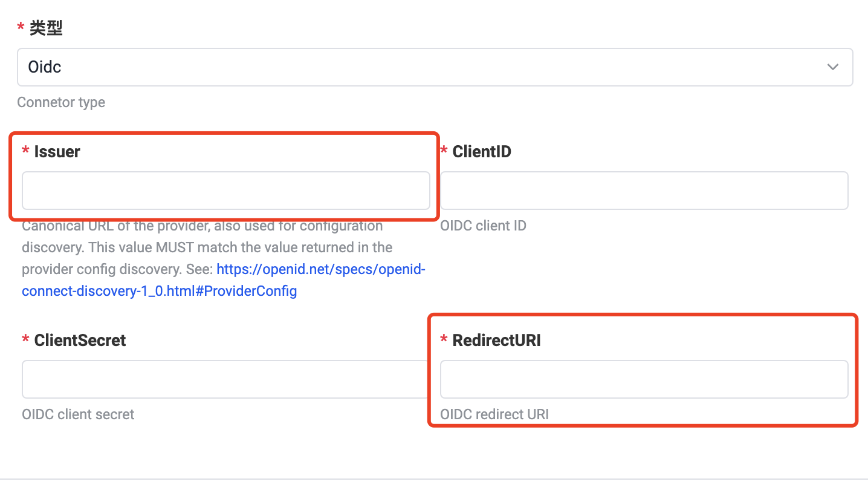This screenshot has height=490, width=868.
Task: Click the "OIDC redirect URI" hint text
Action: pos(494,414)
